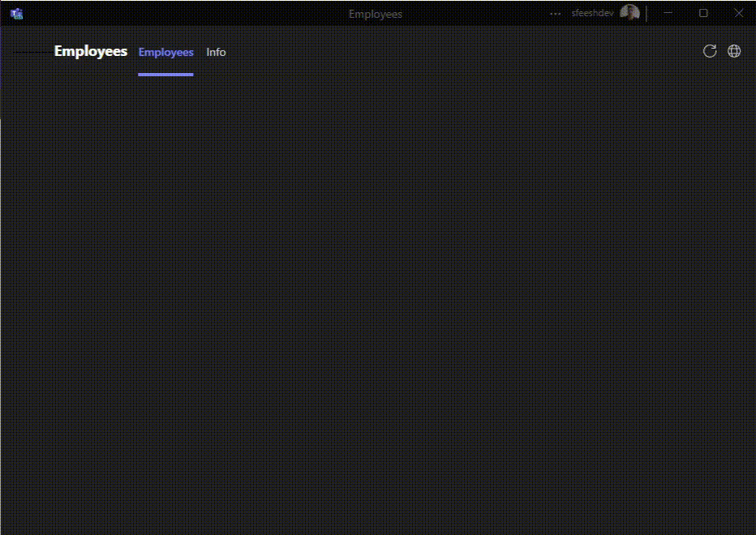Click the Info tab label

(x=216, y=52)
